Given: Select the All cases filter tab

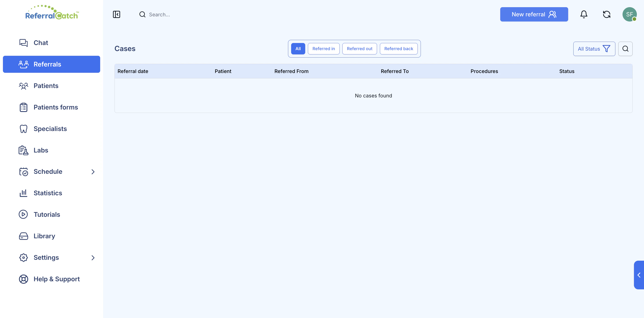Looking at the screenshot, I should [x=298, y=49].
